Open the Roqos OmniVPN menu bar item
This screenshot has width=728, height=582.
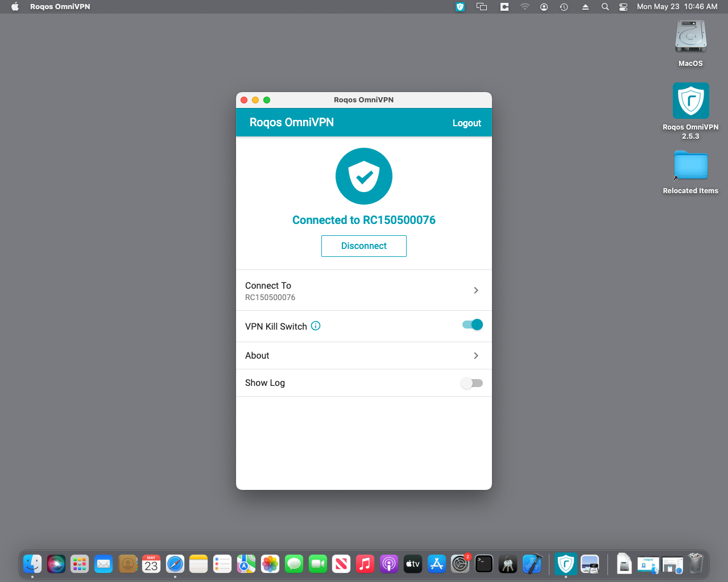60,7
